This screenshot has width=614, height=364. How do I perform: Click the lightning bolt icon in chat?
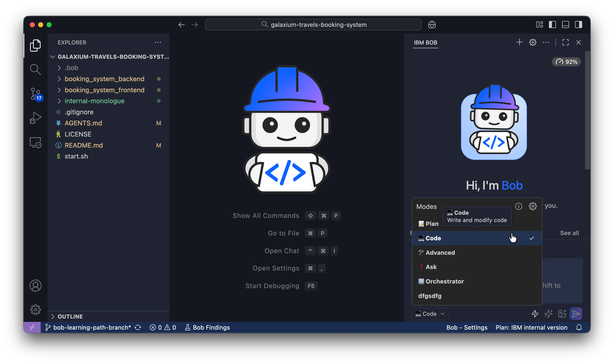point(535,314)
